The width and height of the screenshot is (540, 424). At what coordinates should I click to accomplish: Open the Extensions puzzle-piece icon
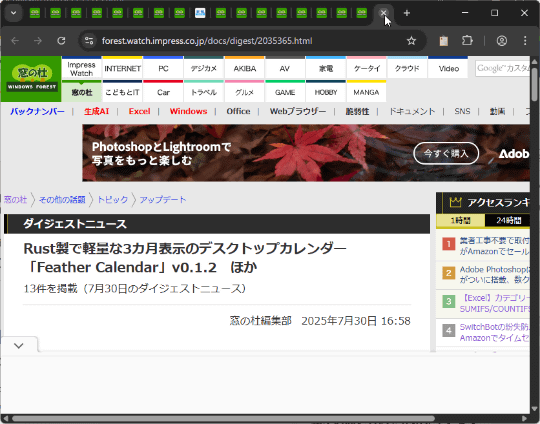pyautogui.click(x=467, y=41)
